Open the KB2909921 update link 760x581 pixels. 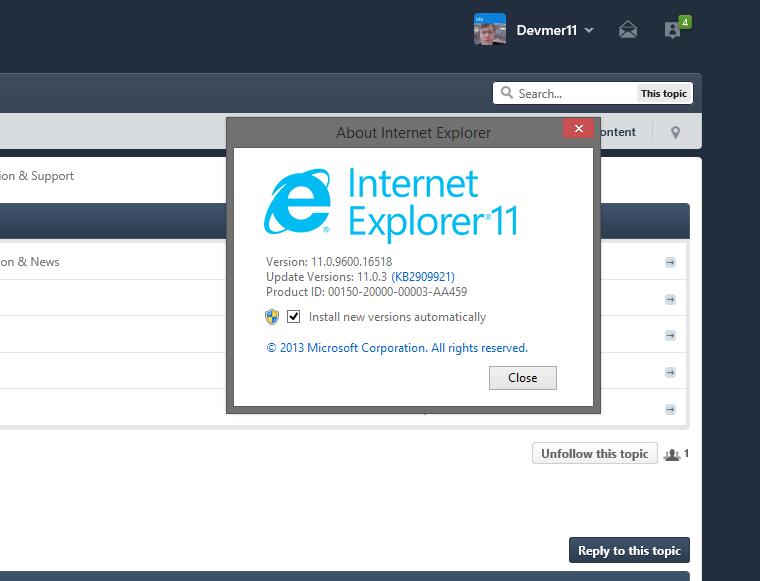point(423,277)
